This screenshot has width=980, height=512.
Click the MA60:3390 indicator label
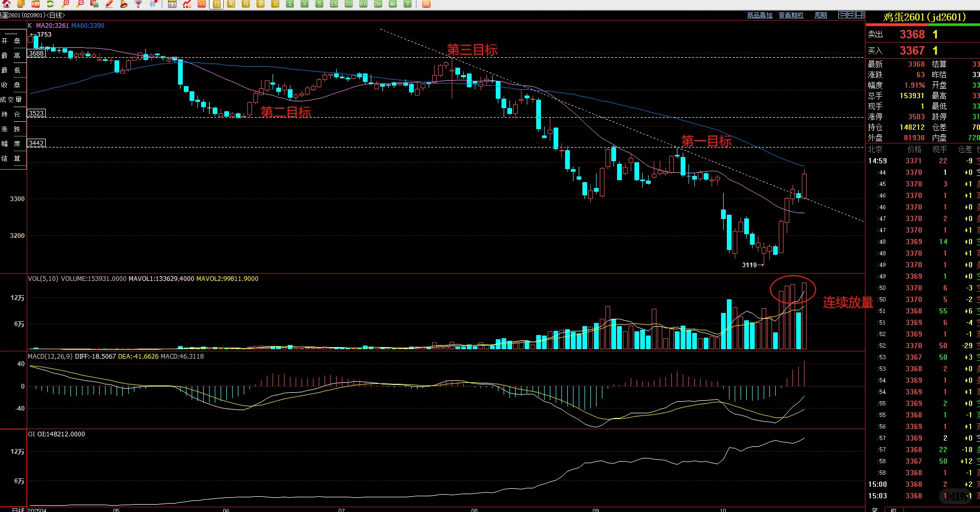[x=88, y=26]
